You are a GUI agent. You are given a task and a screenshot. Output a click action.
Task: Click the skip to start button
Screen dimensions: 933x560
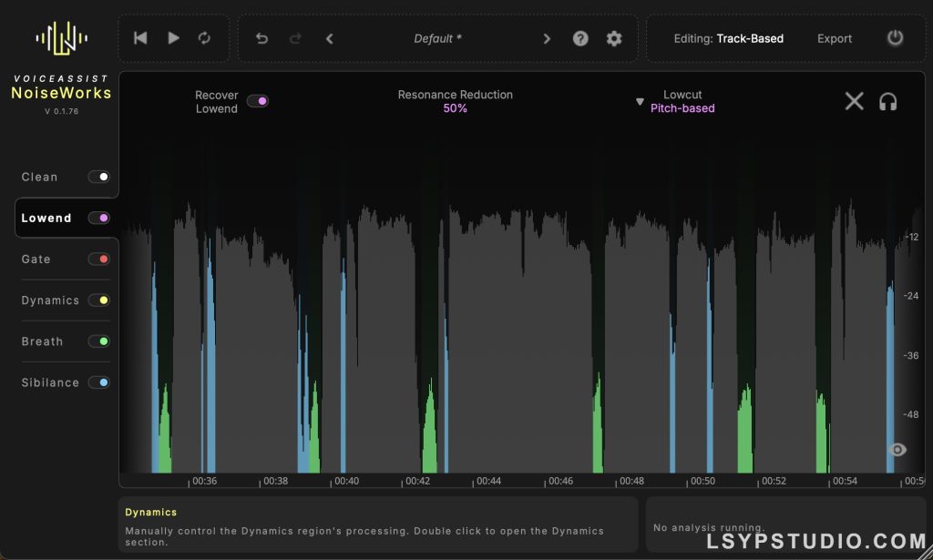(x=140, y=38)
